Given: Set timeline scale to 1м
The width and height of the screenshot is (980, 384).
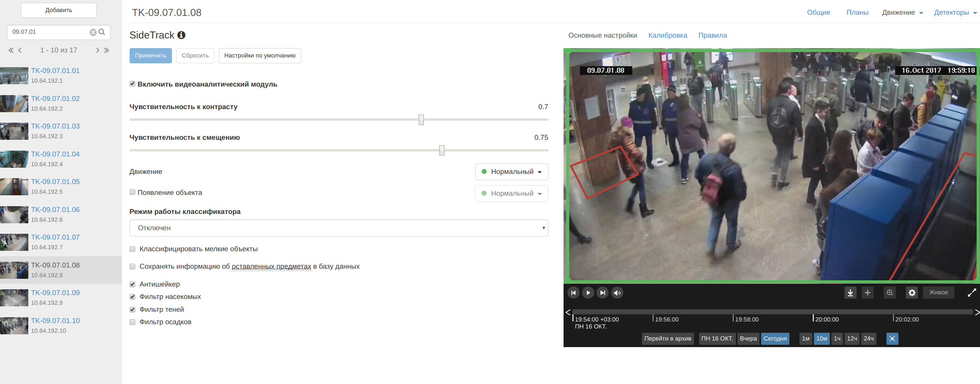Looking at the screenshot, I should point(806,339).
